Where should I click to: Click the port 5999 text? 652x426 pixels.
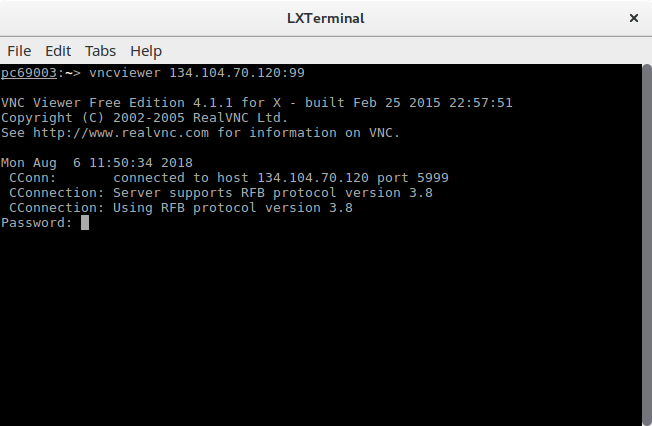pyautogui.click(x=412, y=178)
